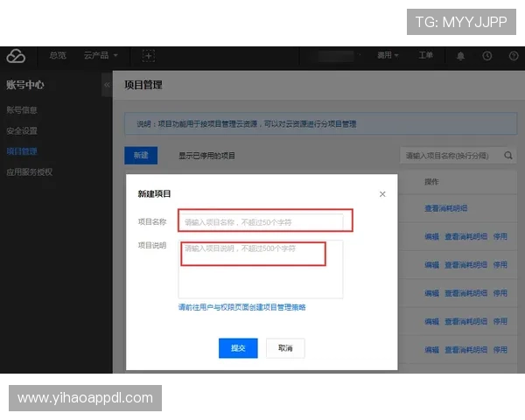Click the cloud logo in the top bar
Screen dimensions: 525x420
16,56
